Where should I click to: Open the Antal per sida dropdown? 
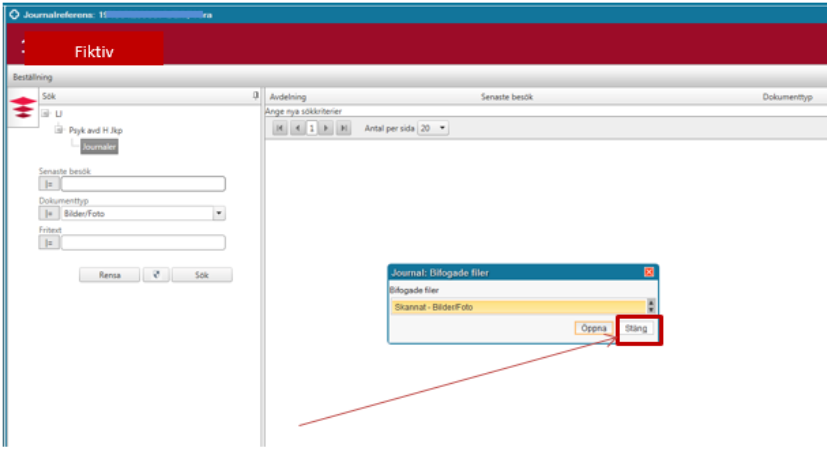[x=443, y=129]
